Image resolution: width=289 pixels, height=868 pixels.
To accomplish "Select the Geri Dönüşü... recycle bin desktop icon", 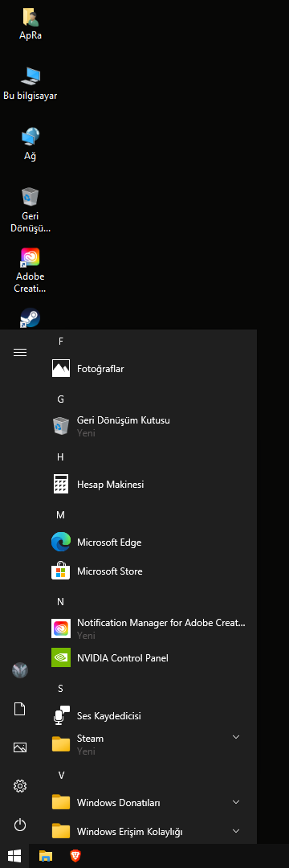I will (31, 197).
